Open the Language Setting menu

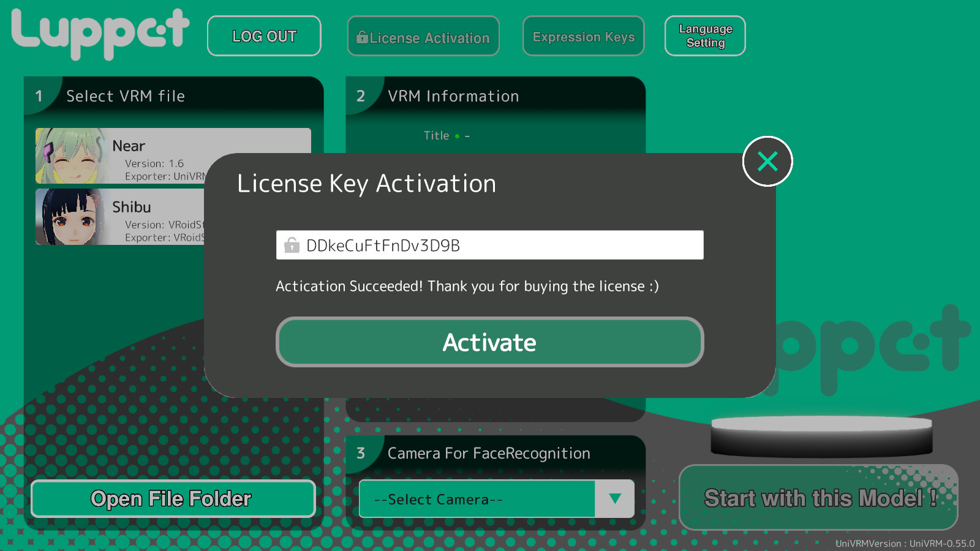705,36
